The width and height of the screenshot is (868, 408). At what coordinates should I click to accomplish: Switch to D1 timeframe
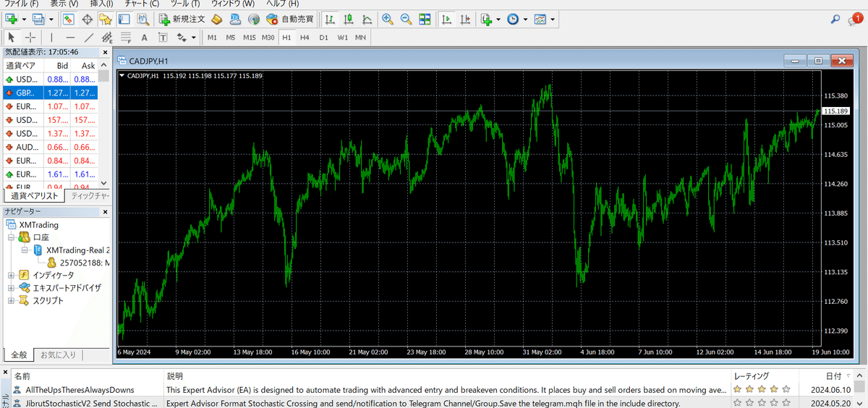click(x=323, y=37)
